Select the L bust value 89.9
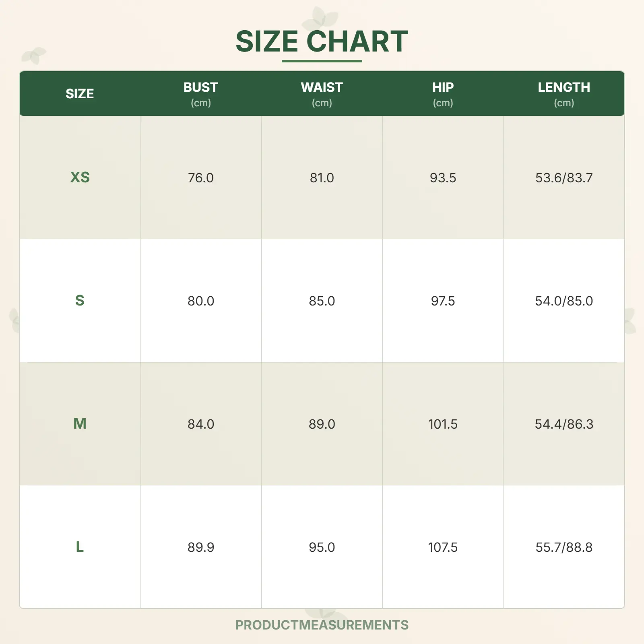644x644 pixels. point(200,547)
